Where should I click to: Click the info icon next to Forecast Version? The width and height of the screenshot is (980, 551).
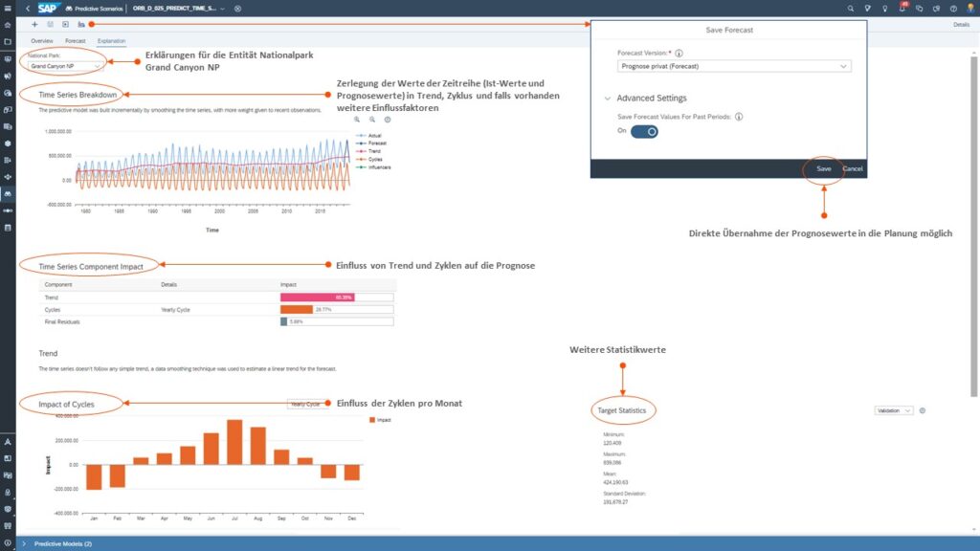(679, 54)
